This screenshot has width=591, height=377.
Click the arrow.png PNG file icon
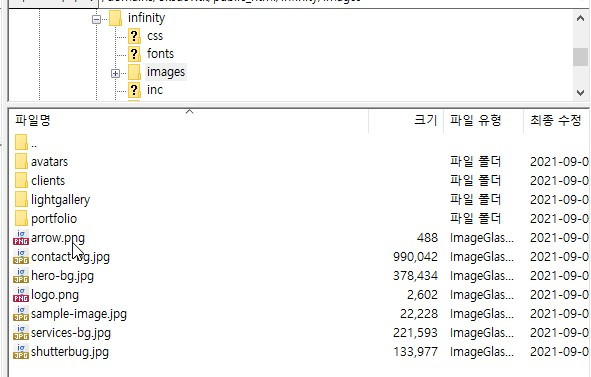[21, 238]
